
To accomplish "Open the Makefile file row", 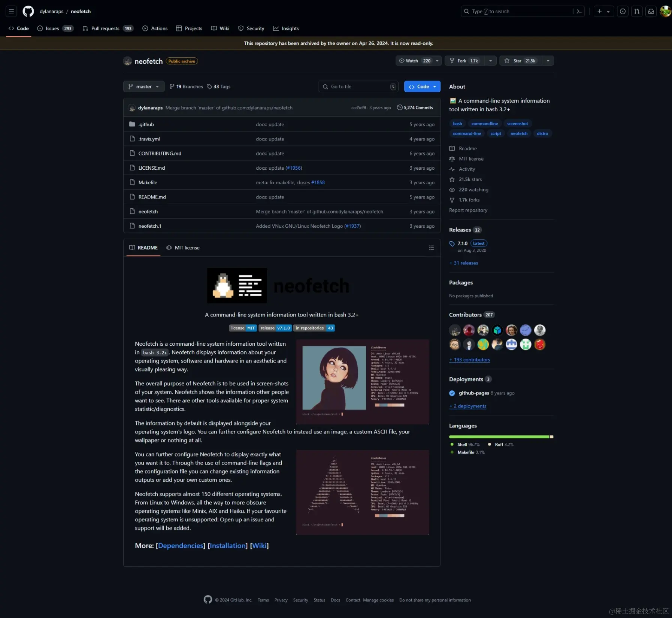I will (282, 182).
